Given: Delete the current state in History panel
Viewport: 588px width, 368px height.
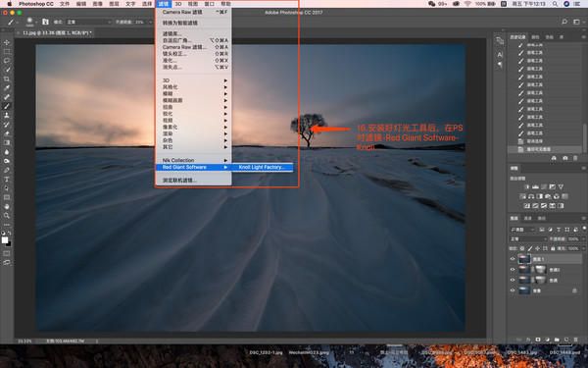Looking at the screenshot, I should 575,158.
